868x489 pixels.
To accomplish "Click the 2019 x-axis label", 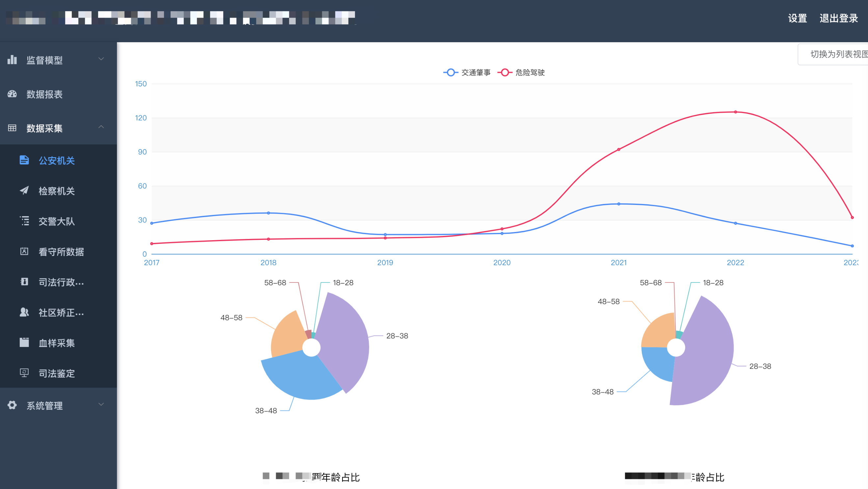I will (x=385, y=262).
